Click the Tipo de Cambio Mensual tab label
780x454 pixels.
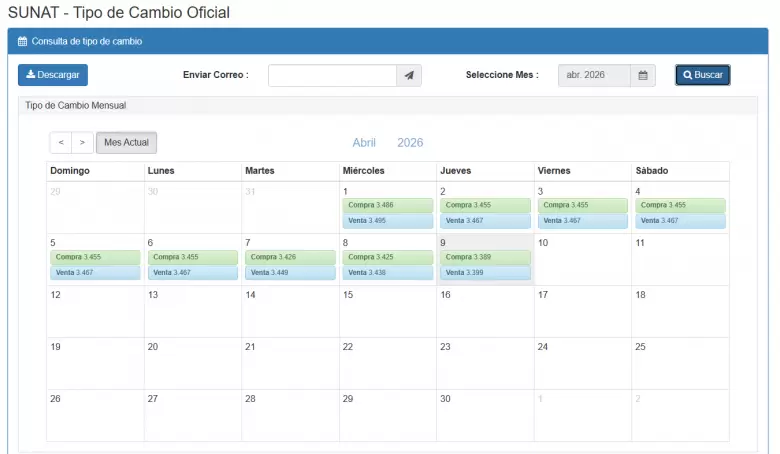tap(75, 105)
